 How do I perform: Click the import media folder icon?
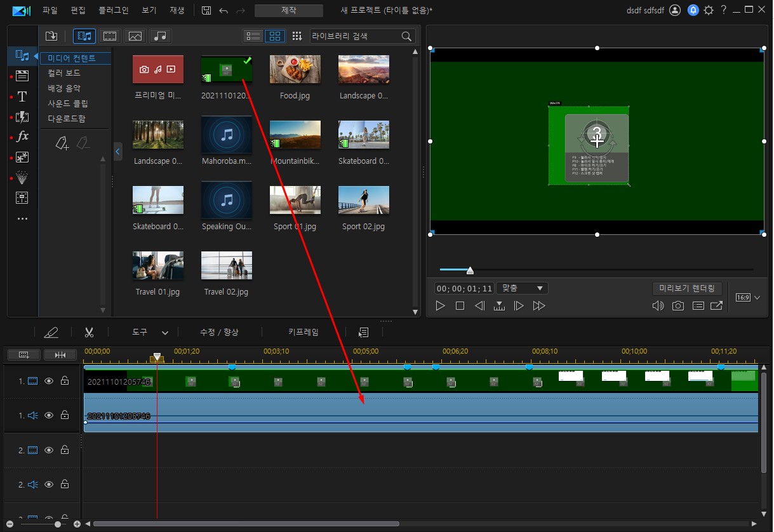tap(51, 36)
